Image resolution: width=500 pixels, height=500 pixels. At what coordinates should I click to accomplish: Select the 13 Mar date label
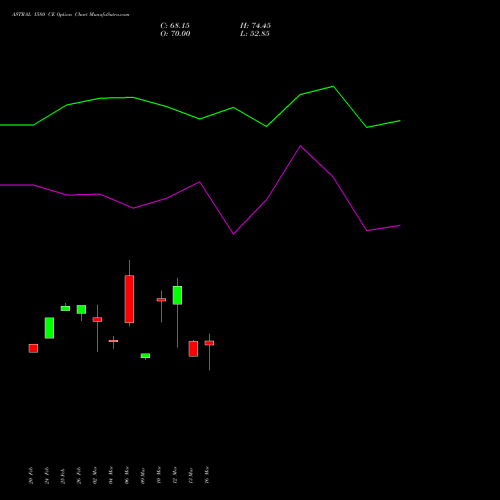[x=191, y=475]
